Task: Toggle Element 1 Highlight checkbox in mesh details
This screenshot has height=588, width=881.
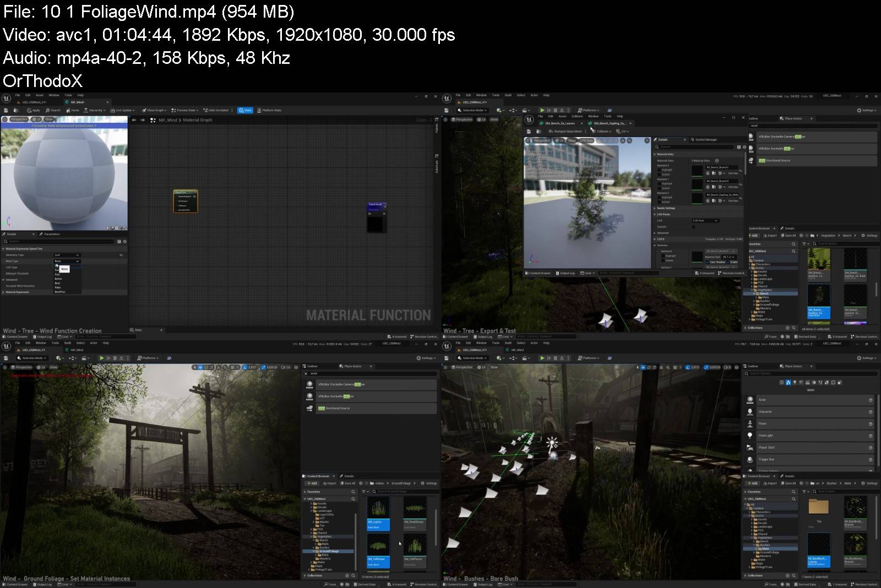Action: click(659, 183)
